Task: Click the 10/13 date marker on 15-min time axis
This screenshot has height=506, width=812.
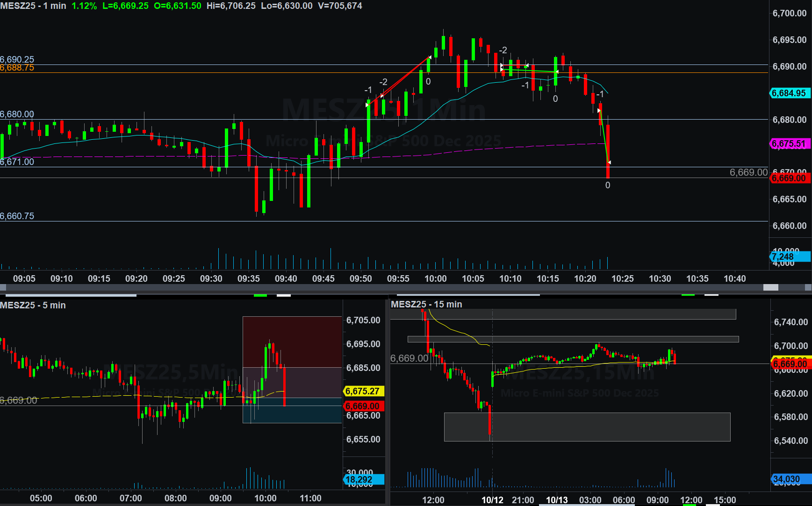Action: (557, 500)
